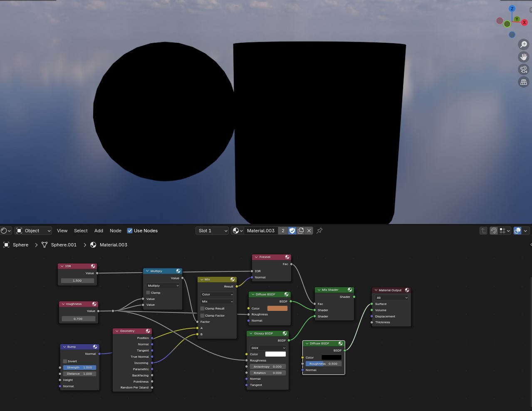Click Strength 1.000 slider in Bump node
Screen dimensions: 532x411
pyautogui.click(x=79, y=367)
